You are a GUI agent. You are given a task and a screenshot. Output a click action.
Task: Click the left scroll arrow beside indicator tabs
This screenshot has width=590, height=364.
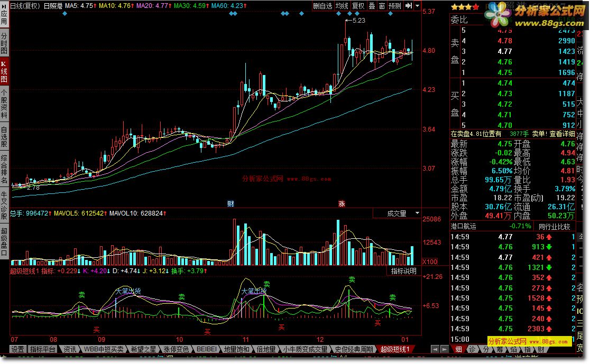coord(435,349)
